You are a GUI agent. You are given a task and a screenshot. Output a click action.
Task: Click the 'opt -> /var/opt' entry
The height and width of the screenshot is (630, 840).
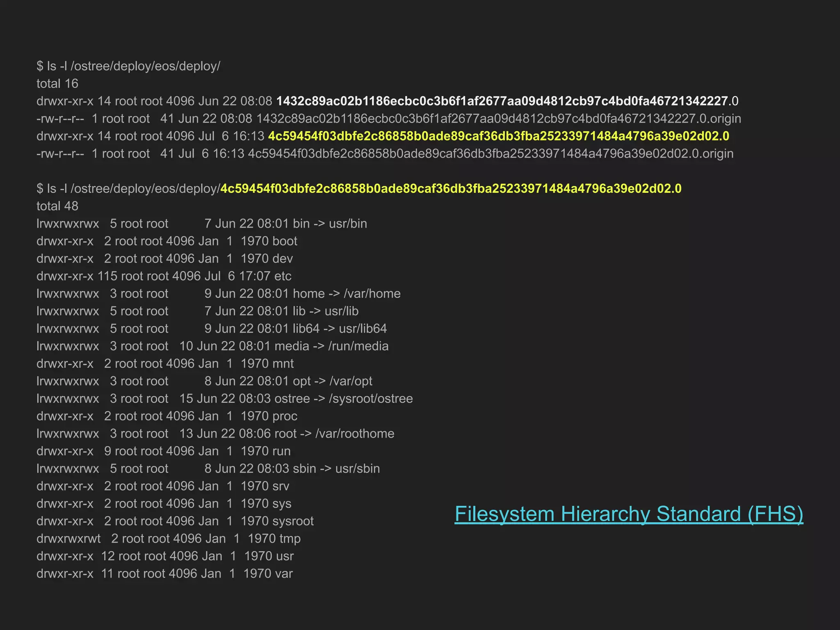pos(332,381)
